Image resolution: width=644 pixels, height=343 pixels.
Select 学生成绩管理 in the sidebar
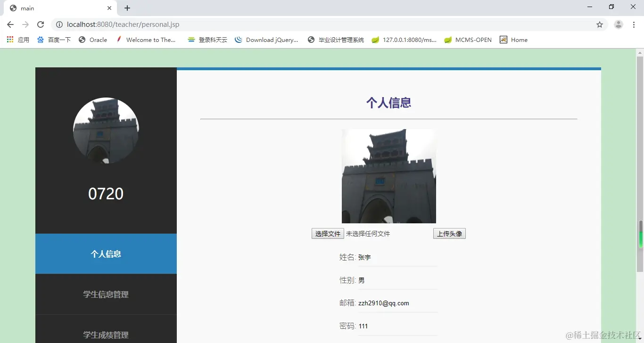106,335
